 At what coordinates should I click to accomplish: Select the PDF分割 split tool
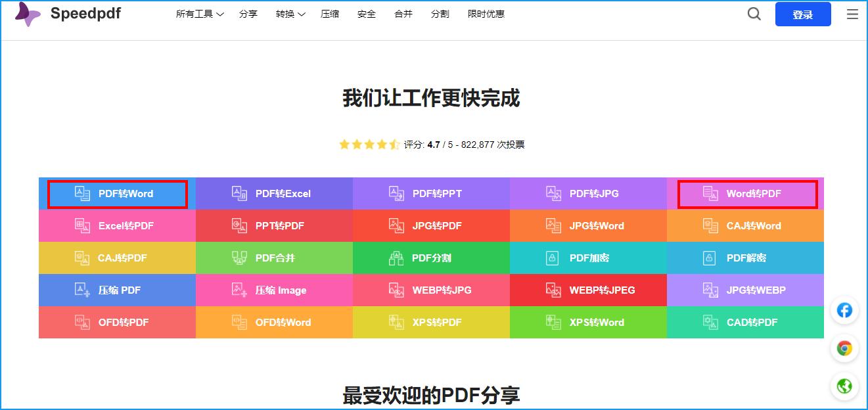(431, 258)
